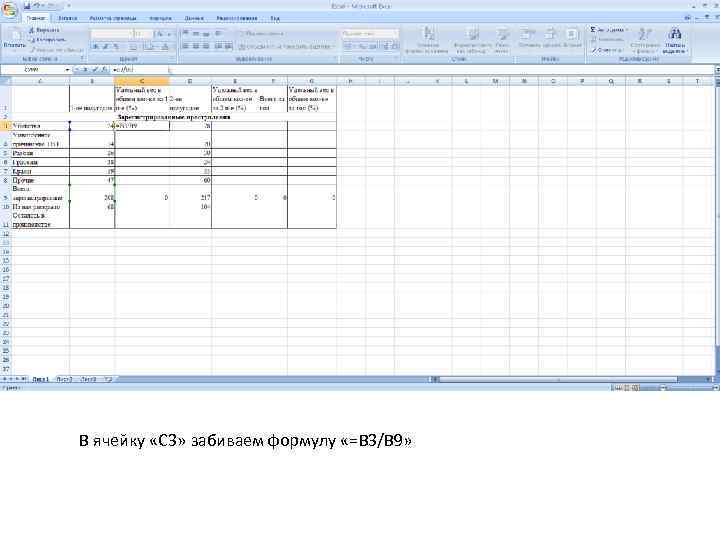The image size is (720, 540).
Task: Open the Вставка ribbon tab
Action: (x=68, y=18)
